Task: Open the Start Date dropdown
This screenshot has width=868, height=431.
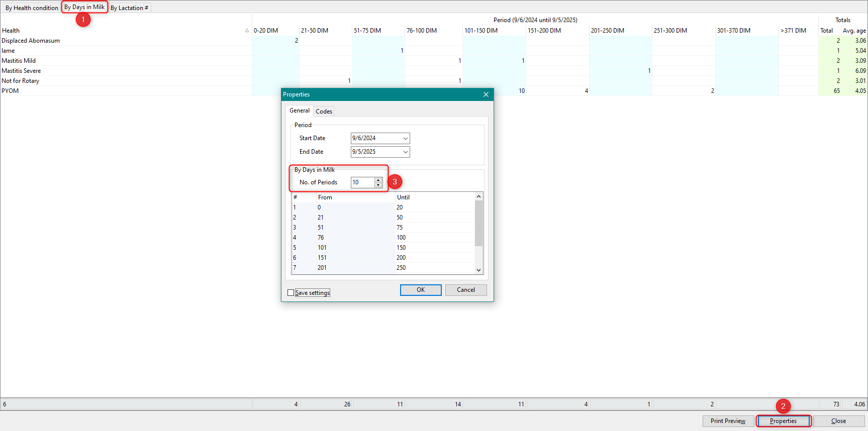Action: 405,138
